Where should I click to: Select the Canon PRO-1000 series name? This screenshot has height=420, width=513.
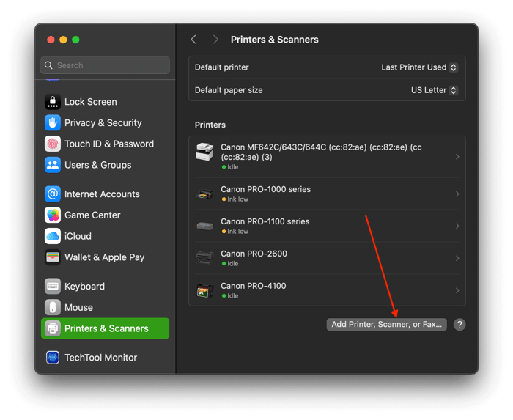(x=265, y=189)
